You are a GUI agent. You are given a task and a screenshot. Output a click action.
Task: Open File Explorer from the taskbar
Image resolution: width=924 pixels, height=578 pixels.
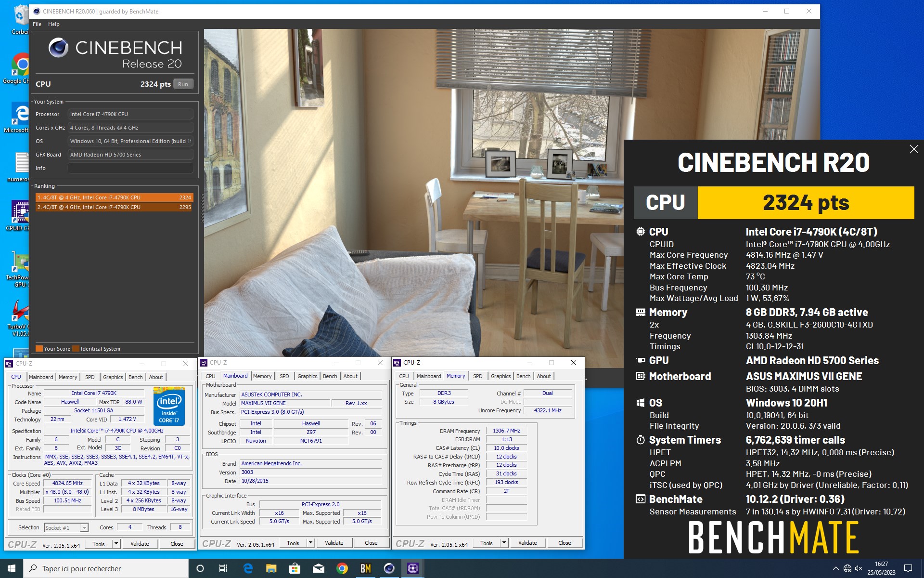[x=271, y=568]
